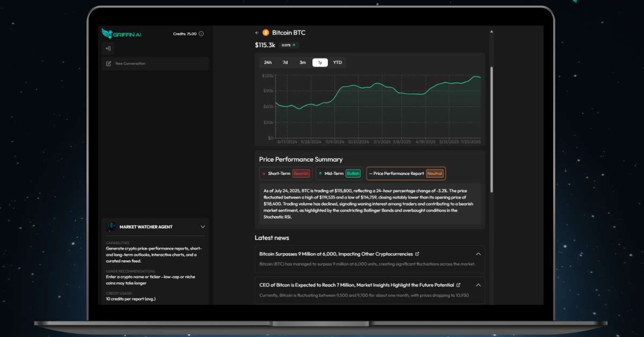Click the Latest news heading
The width and height of the screenshot is (644, 337).
272,238
